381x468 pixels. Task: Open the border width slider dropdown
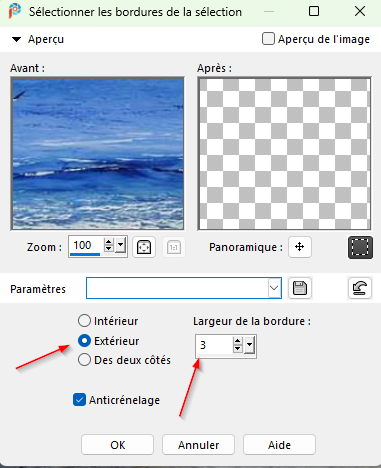249,345
